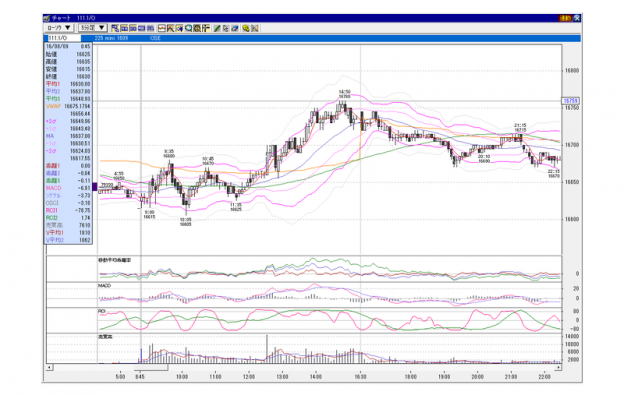This screenshot has width=624, height=395.
Task: Open the ローソク chart type dropdown
Action: [58, 28]
